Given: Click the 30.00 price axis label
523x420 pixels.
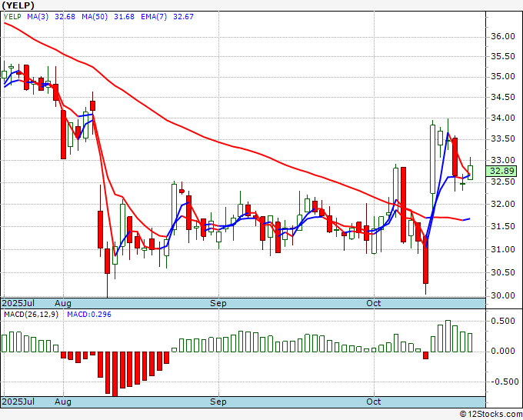Looking at the screenshot, I should pyautogui.click(x=503, y=295).
